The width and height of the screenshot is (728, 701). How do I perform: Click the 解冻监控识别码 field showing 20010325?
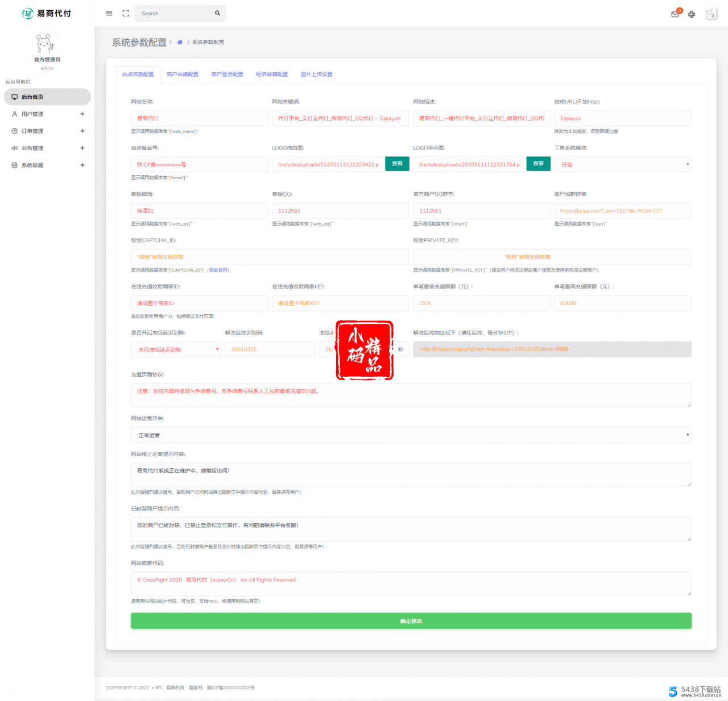[270, 349]
